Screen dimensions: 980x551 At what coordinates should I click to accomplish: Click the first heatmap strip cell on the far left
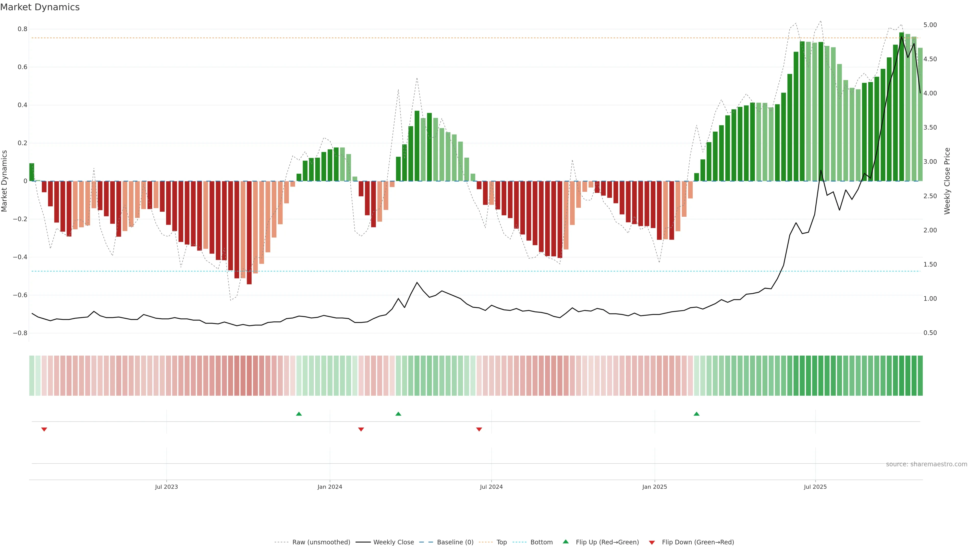[32, 375]
